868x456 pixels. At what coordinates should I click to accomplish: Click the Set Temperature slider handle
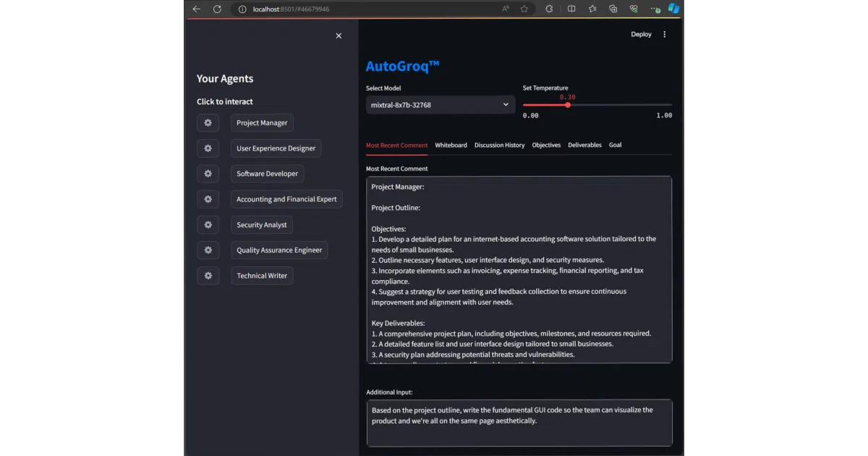568,105
